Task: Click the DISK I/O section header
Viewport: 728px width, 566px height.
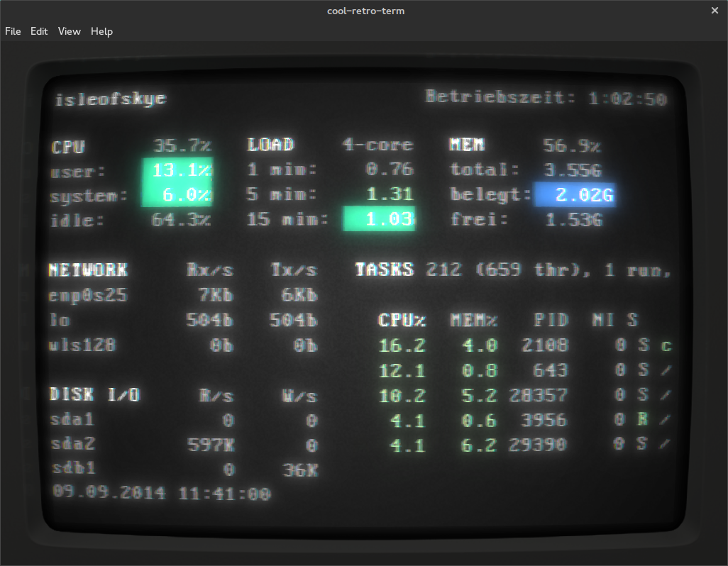Action: coord(94,395)
